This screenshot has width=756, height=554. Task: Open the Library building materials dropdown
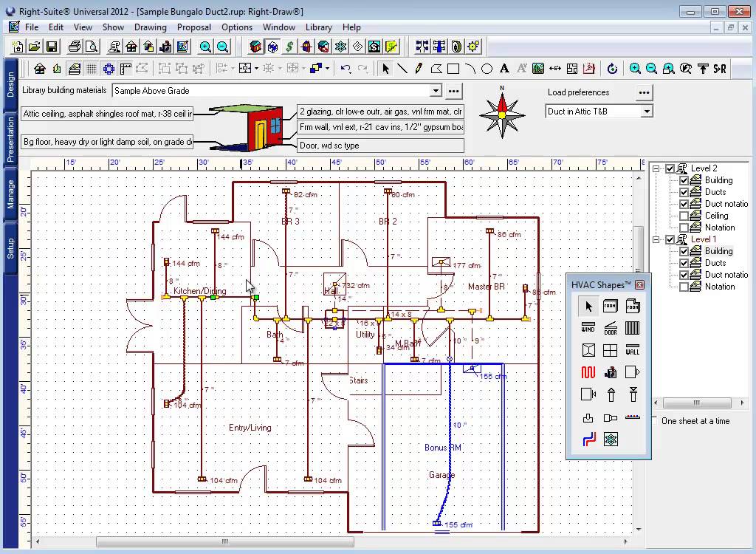pyautogui.click(x=436, y=91)
